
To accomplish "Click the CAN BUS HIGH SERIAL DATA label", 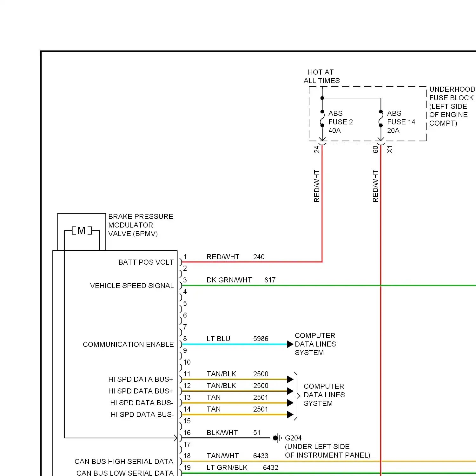I will tap(124, 461).
